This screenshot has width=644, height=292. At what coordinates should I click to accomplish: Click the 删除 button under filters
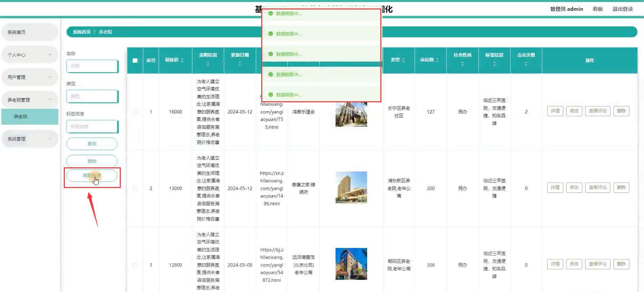coord(92,161)
